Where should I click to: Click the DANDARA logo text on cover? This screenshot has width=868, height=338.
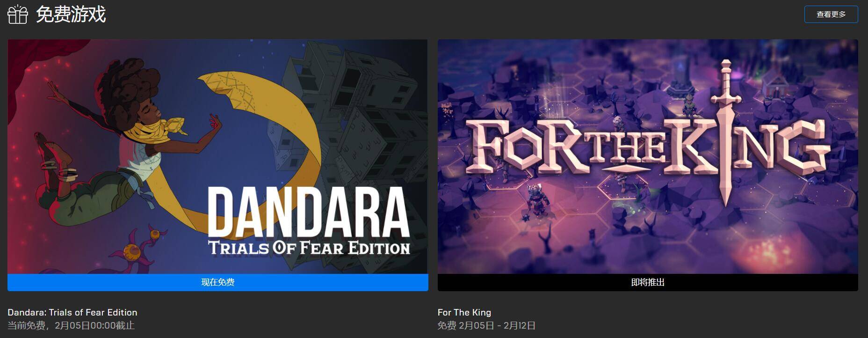click(308, 213)
